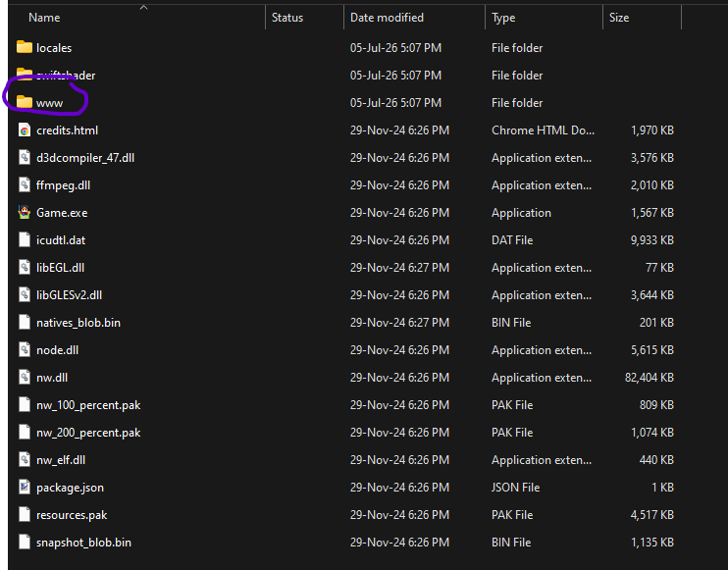Viewport: 728px width, 570px height.
Task: Select the file name node.dll
Action: (x=58, y=350)
